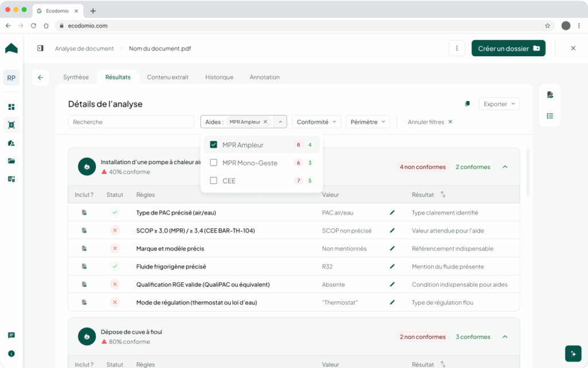This screenshot has height=368, width=588.
Task: Click the Créer un dossier button
Action: tap(509, 48)
